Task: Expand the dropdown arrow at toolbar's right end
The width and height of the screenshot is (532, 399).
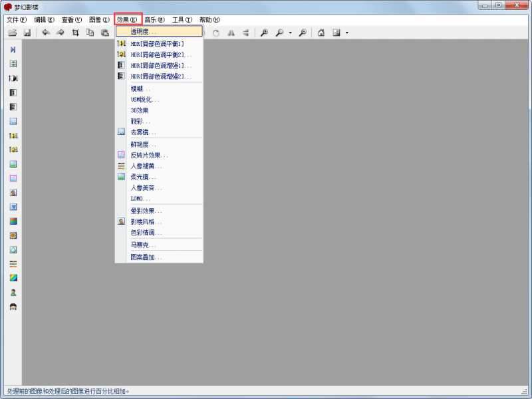Action: pyautogui.click(x=346, y=33)
